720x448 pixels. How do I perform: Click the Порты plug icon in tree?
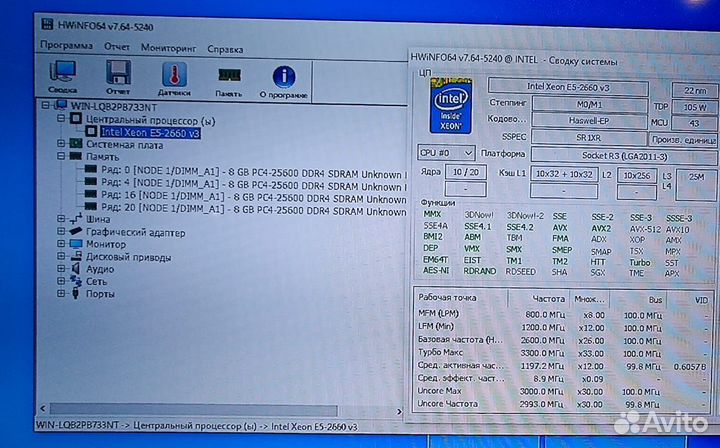[76, 293]
